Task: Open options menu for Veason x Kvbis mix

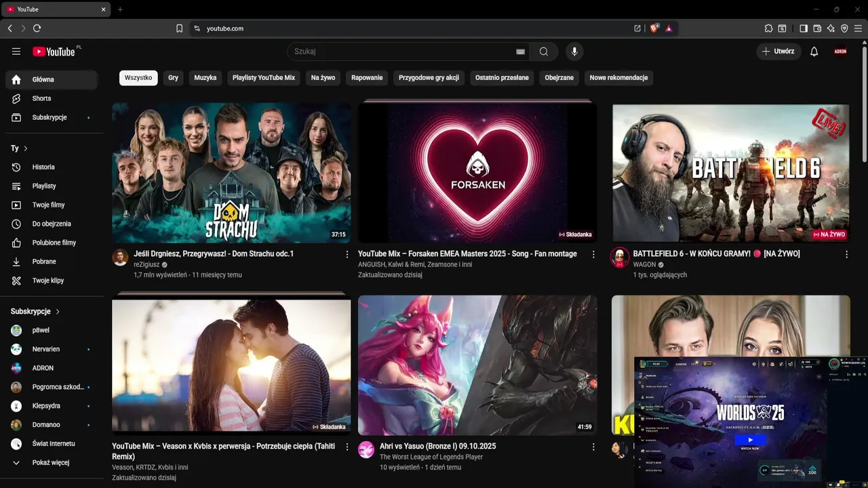Action: pyautogui.click(x=347, y=447)
